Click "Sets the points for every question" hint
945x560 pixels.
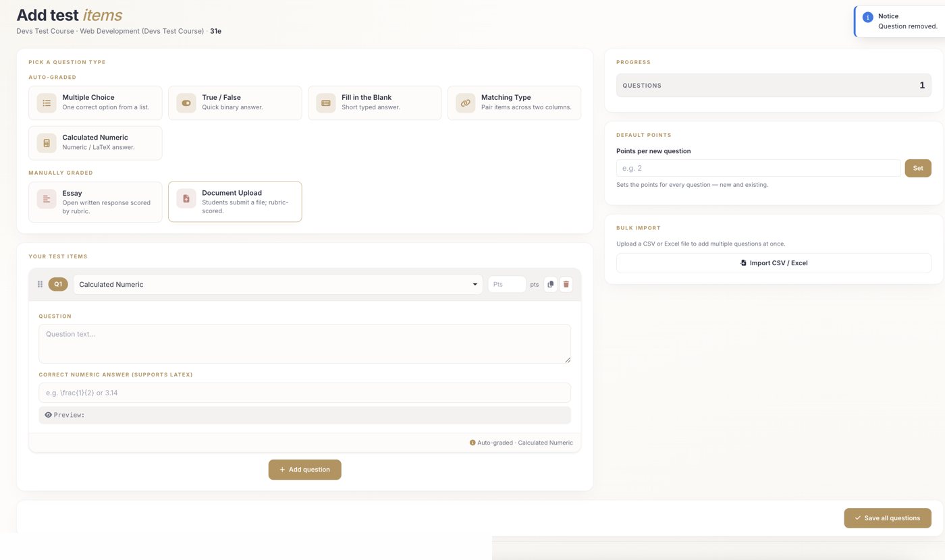click(692, 185)
